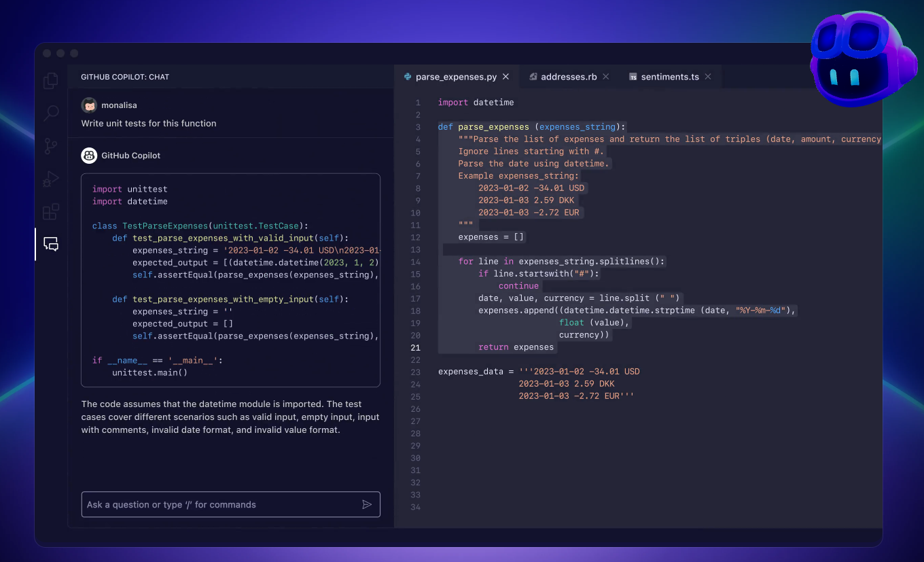
Task: Click 'for line in expenses_string.splitlines():'
Action: [562, 262]
